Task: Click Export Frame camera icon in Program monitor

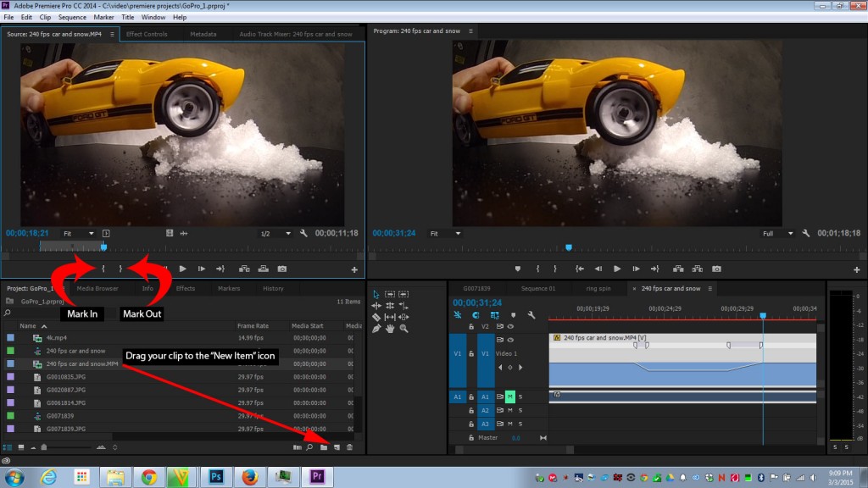Action: coord(716,269)
